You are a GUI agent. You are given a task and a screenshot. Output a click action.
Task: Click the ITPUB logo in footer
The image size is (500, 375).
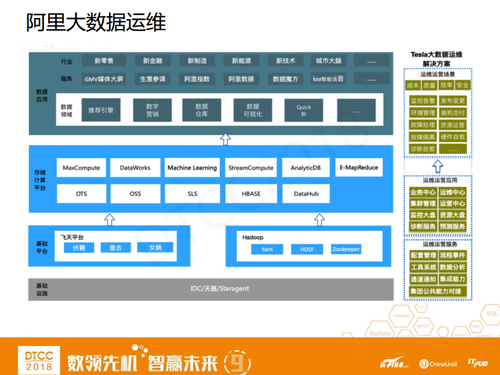click(x=478, y=363)
